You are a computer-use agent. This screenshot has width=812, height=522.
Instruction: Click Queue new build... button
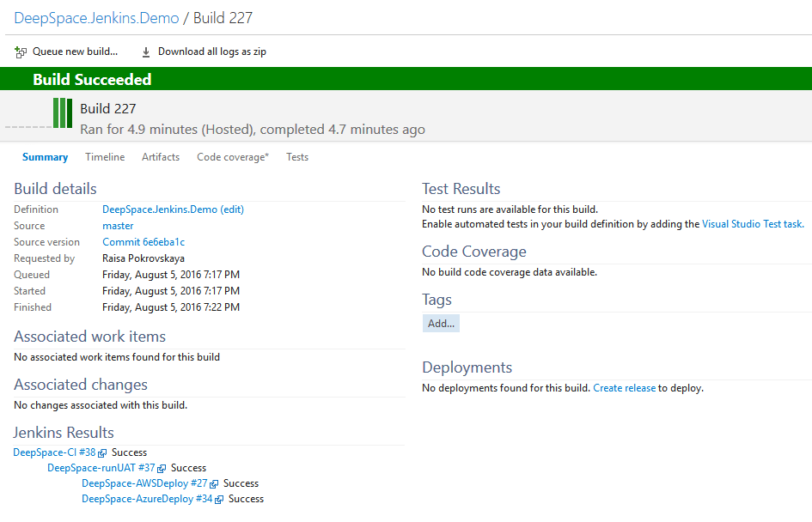pyautogui.click(x=75, y=52)
